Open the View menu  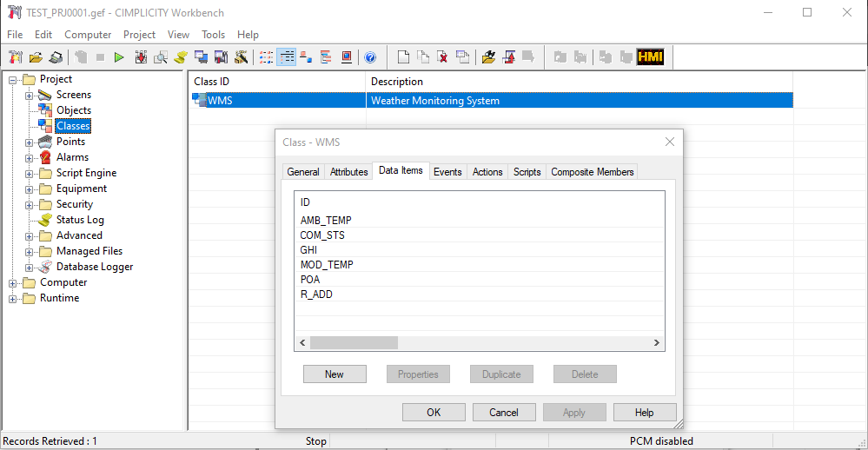coord(178,35)
